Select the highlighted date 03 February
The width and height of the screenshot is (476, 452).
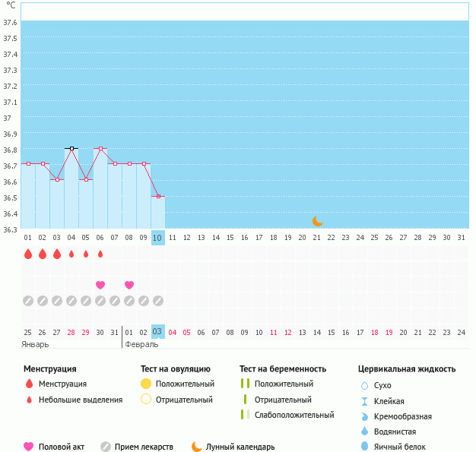157,332
